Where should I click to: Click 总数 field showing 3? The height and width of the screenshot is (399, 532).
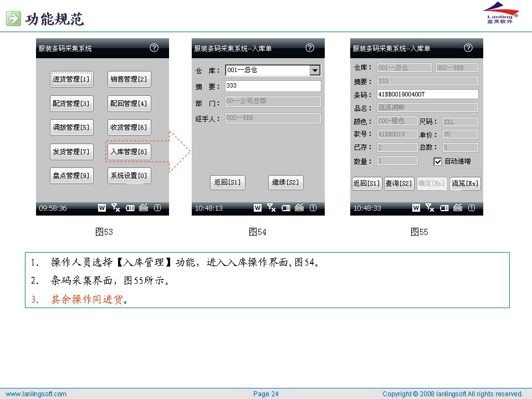(x=461, y=147)
